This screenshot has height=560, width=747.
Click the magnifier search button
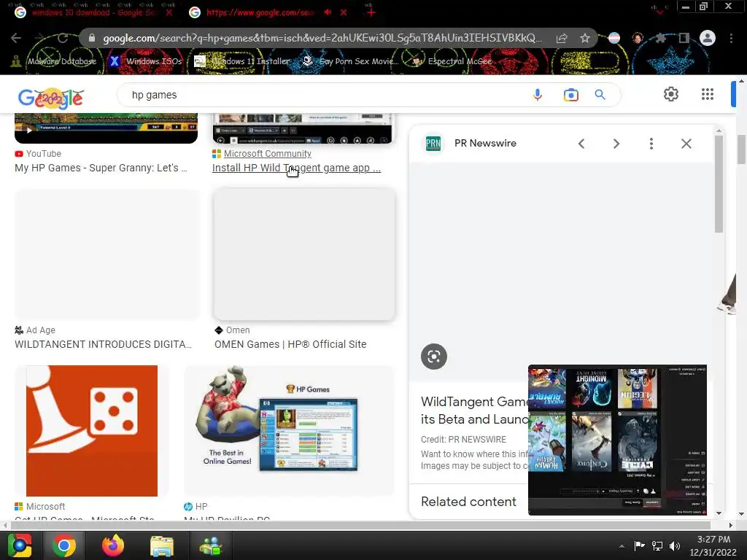click(x=600, y=95)
